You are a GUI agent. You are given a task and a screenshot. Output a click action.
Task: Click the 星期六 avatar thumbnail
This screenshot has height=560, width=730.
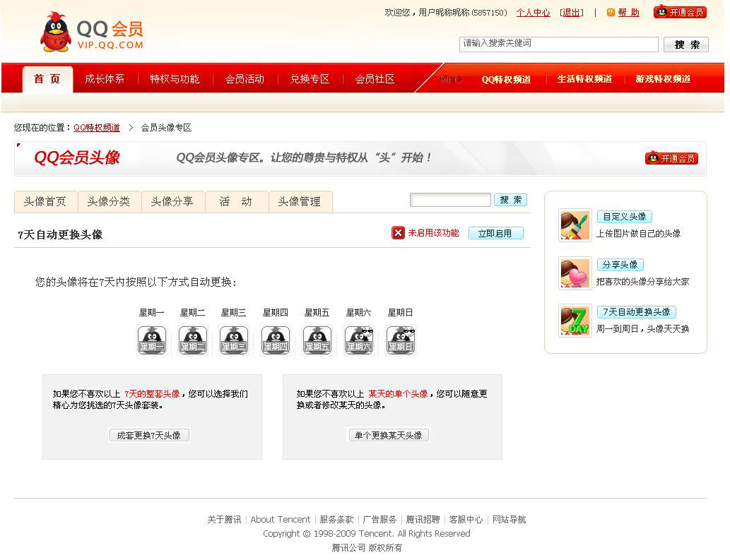pos(359,340)
